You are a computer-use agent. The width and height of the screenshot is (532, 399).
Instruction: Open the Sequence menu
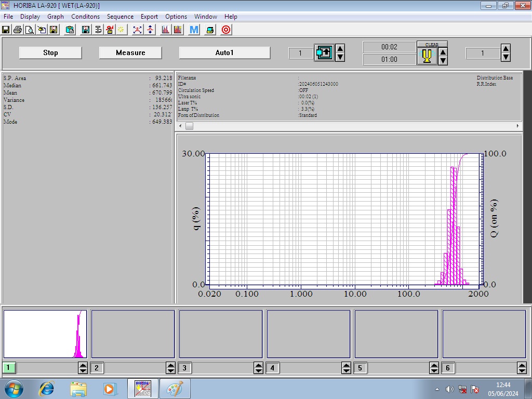pos(120,16)
